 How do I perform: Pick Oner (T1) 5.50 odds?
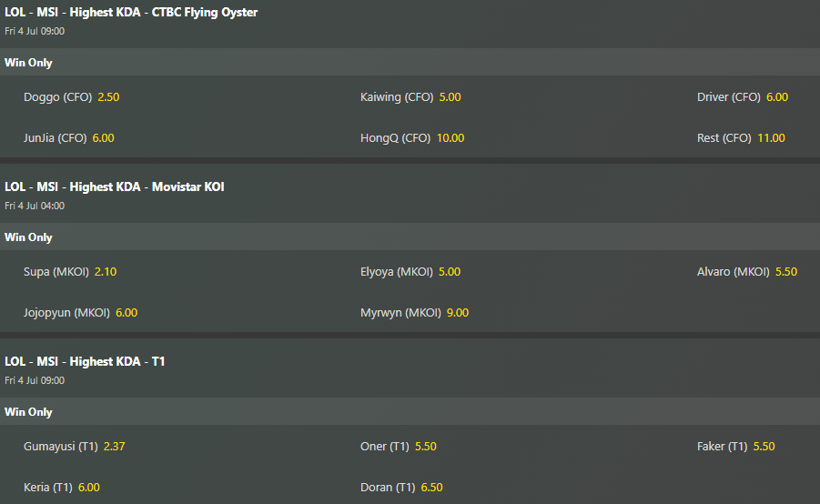tap(399, 447)
